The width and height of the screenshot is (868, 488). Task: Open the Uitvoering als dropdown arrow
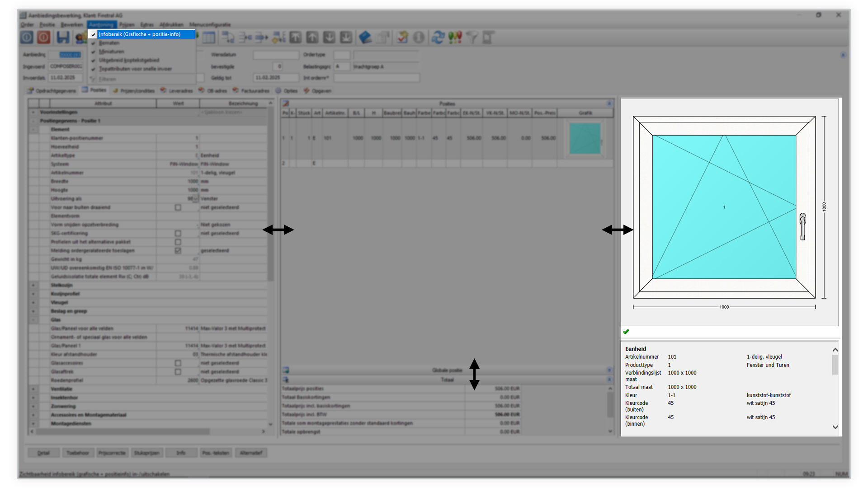196,199
